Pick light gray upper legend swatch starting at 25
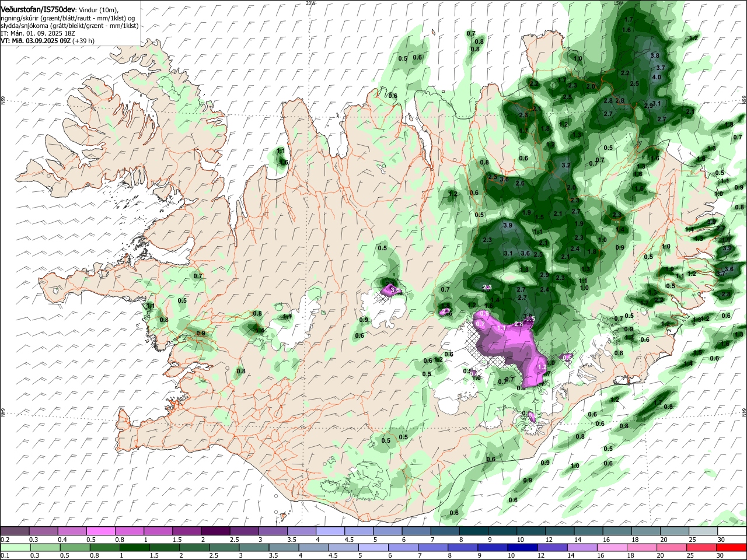 [x=703, y=531]
